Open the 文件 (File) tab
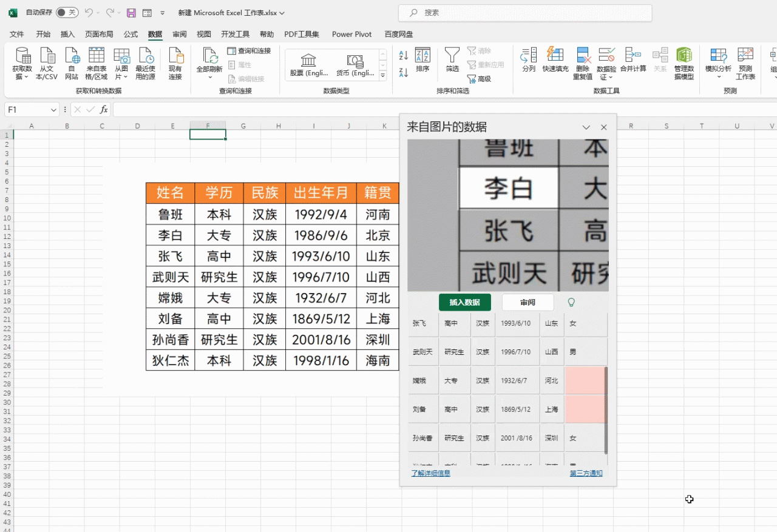777x532 pixels. click(17, 35)
